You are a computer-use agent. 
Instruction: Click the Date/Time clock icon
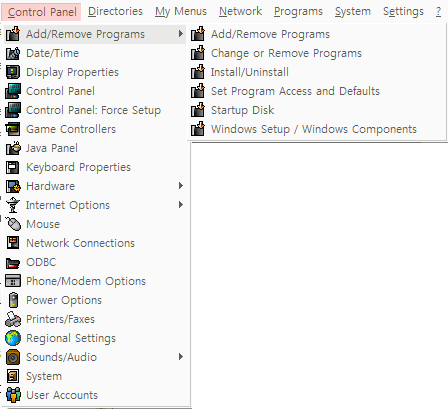coord(13,53)
